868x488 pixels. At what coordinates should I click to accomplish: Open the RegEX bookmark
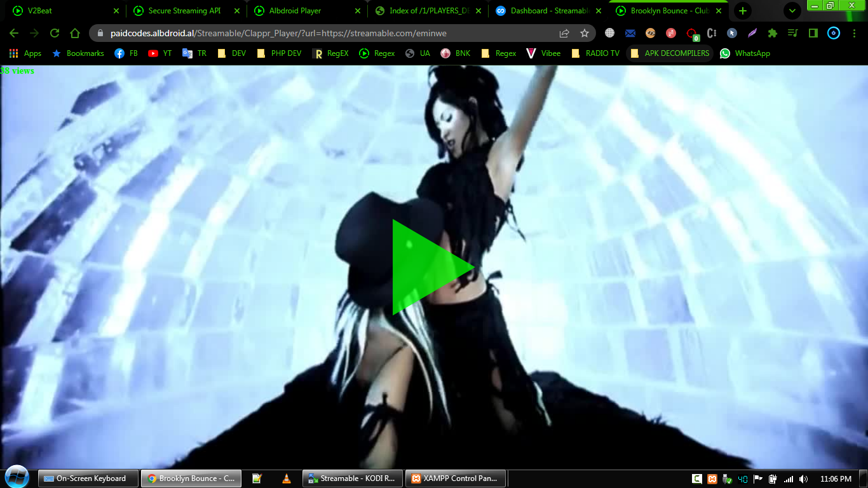pos(330,53)
